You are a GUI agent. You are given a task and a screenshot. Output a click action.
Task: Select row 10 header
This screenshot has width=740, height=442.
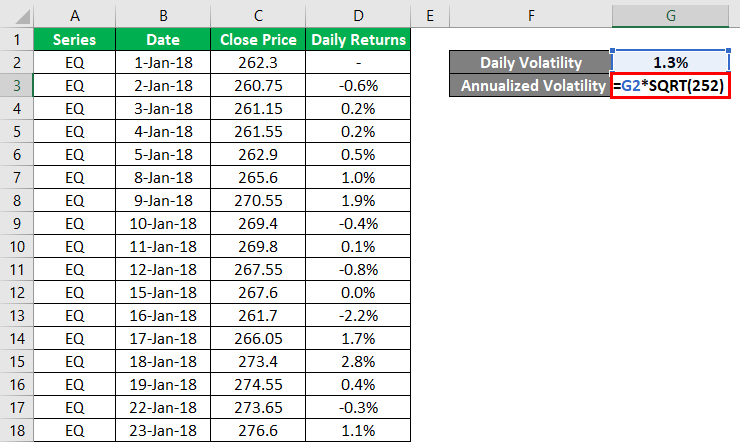[16, 246]
